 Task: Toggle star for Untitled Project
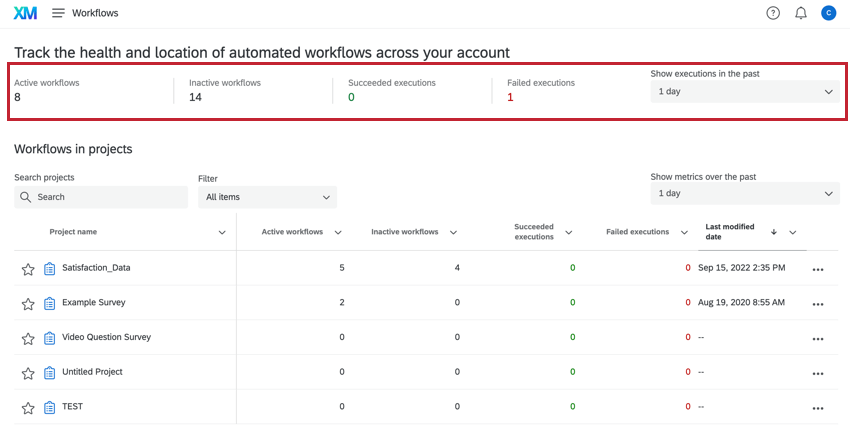pos(28,373)
